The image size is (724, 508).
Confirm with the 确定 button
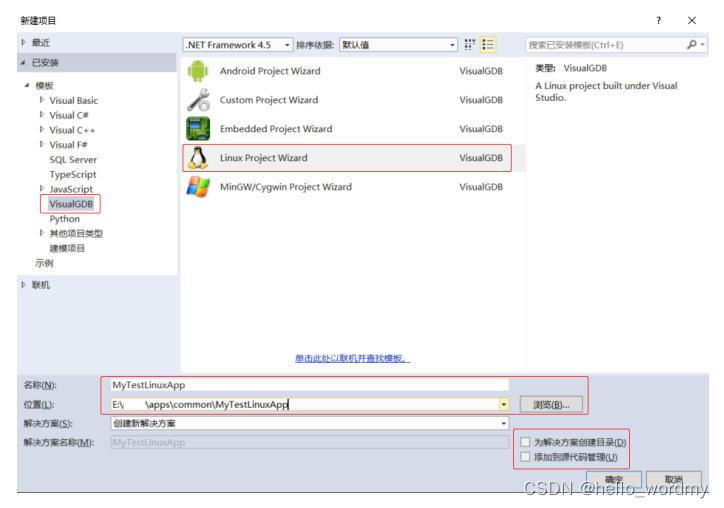[614, 478]
